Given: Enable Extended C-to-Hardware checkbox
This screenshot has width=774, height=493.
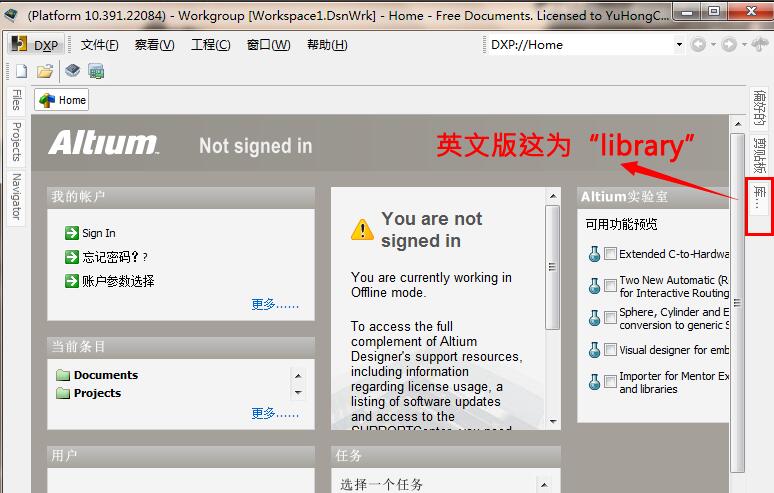Looking at the screenshot, I should click(610, 254).
